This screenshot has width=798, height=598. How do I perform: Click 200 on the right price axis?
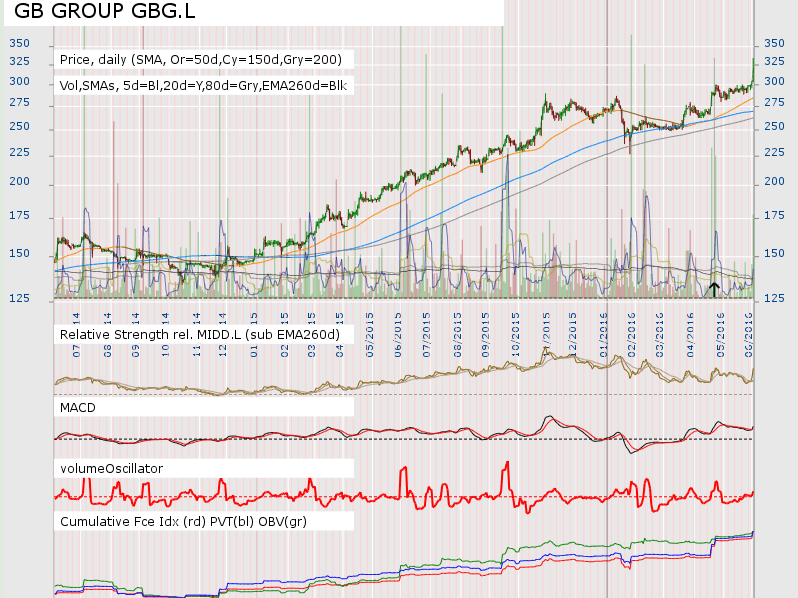coord(774,181)
